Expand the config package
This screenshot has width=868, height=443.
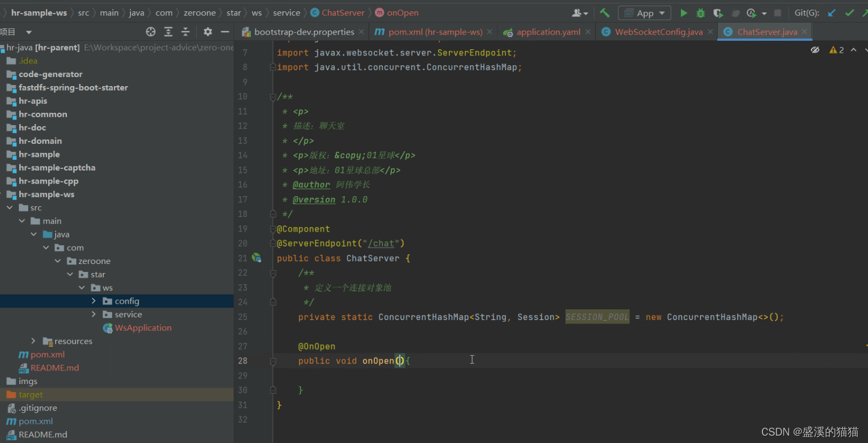[94, 301]
